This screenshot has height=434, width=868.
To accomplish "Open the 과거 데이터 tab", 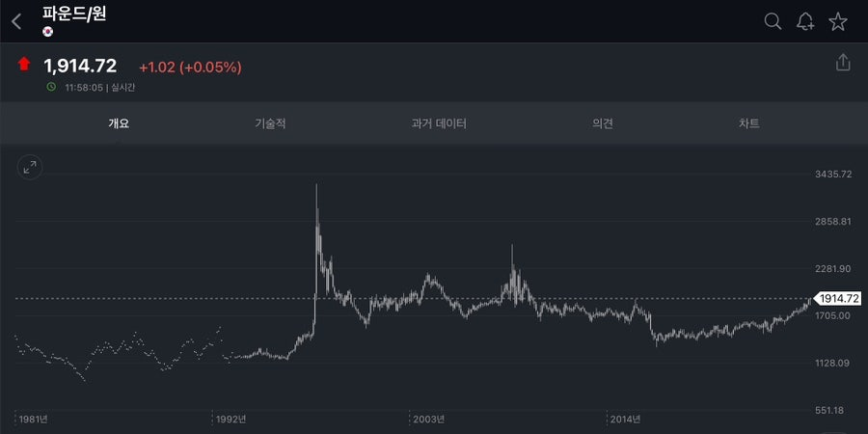I will (x=439, y=123).
